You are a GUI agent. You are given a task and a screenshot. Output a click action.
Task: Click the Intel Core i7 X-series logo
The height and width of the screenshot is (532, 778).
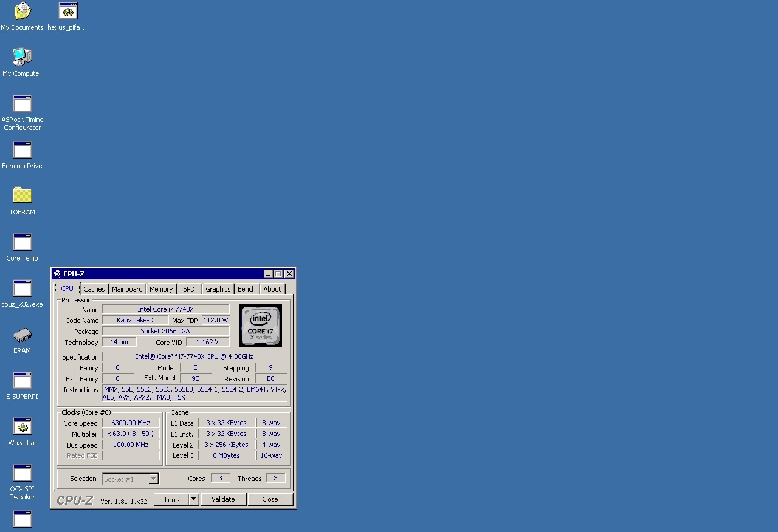[x=260, y=325]
